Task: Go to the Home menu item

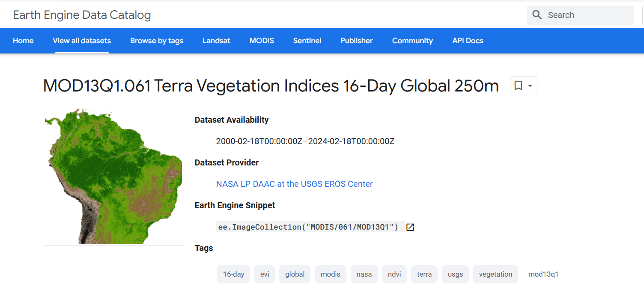Action: [x=23, y=41]
